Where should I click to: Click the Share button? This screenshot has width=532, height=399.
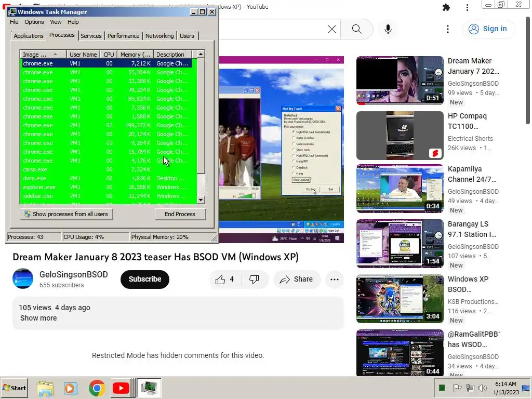pyautogui.click(x=297, y=279)
